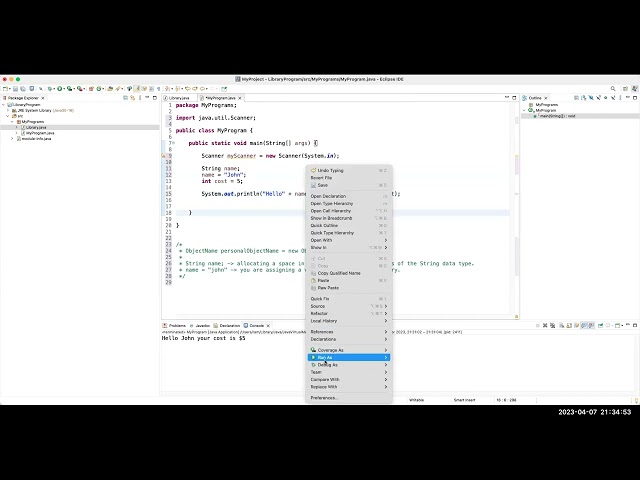640x480 pixels.
Task: Toggle Show Whitespace Characters in toolbar
Action: 158,89
